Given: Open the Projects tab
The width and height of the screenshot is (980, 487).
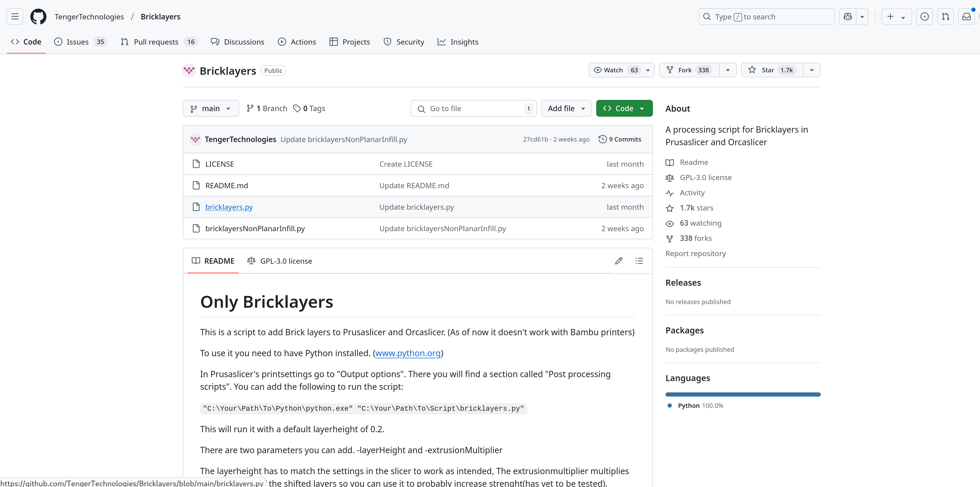Looking at the screenshot, I should (350, 42).
